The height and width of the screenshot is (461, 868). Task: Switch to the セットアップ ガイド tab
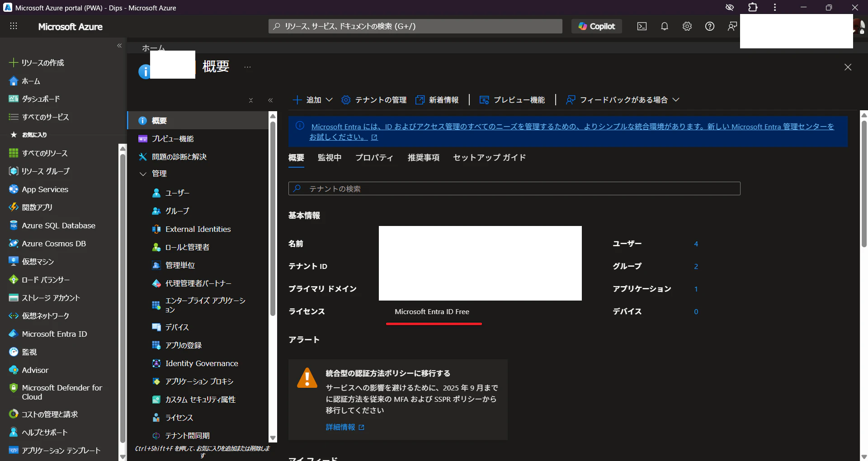coord(490,157)
